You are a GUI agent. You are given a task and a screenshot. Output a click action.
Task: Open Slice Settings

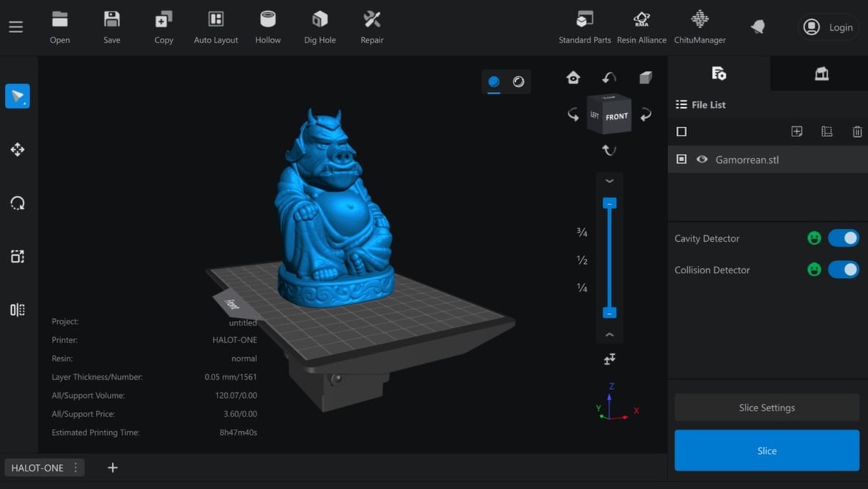point(766,408)
